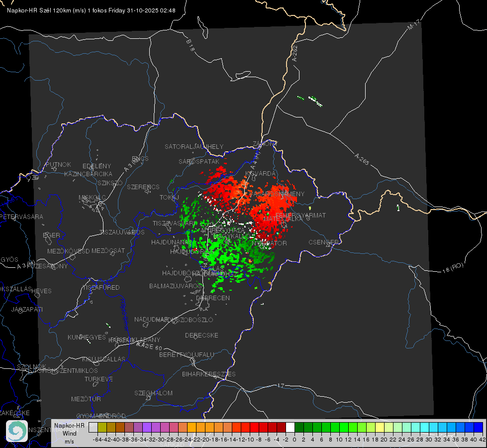Click the '18 (RO)' road label
The height and width of the screenshot is (448, 487).
click(453, 268)
